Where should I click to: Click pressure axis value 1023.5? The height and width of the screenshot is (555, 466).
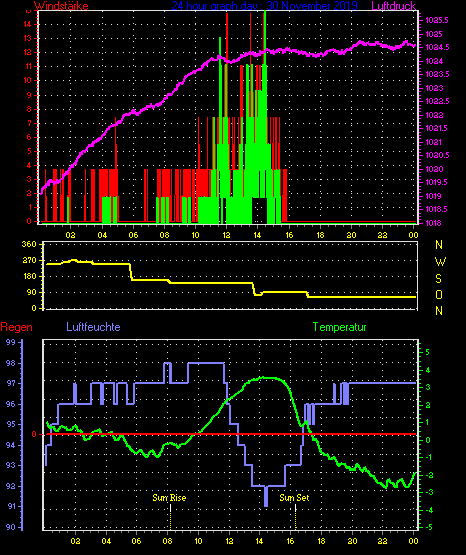point(437,74)
